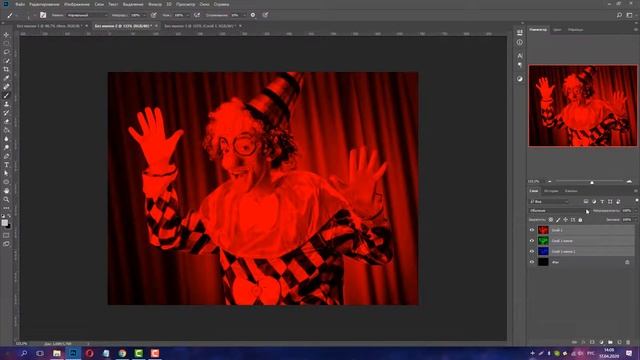Select the Crop tool
The width and height of the screenshot is (640, 360).
coord(6,69)
